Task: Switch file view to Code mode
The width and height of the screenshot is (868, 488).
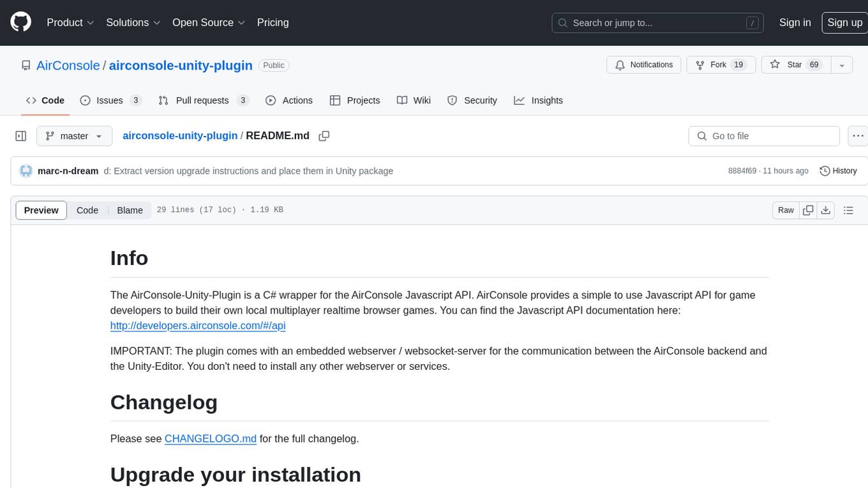Action: pos(87,210)
